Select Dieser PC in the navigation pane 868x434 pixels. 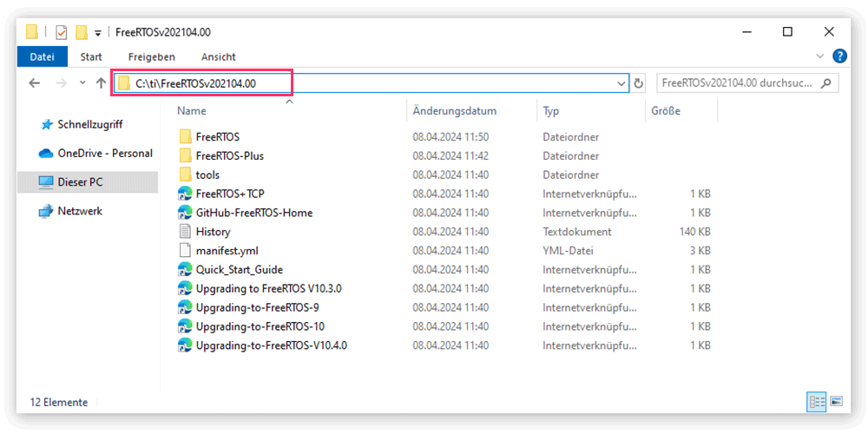tap(88, 181)
